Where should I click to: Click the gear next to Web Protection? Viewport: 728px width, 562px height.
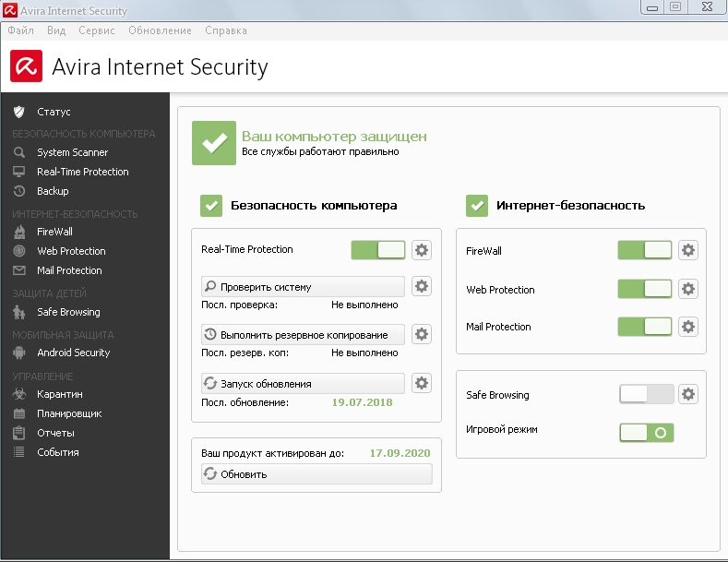688,289
